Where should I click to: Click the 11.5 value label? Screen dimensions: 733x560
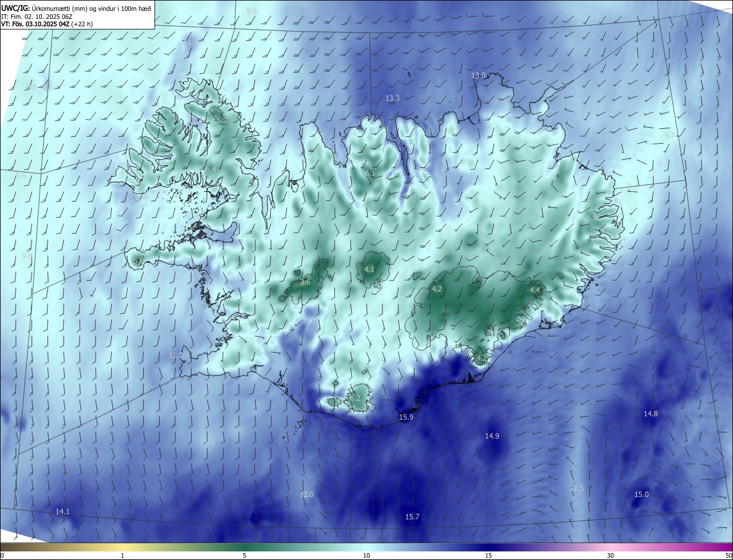coord(577,488)
